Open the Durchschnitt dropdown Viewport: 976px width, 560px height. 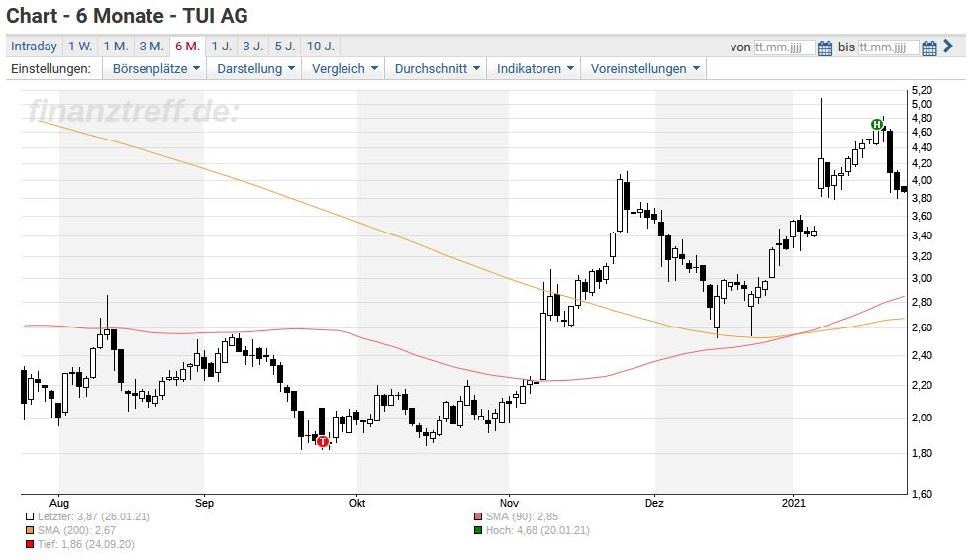pyautogui.click(x=437, y=69)
